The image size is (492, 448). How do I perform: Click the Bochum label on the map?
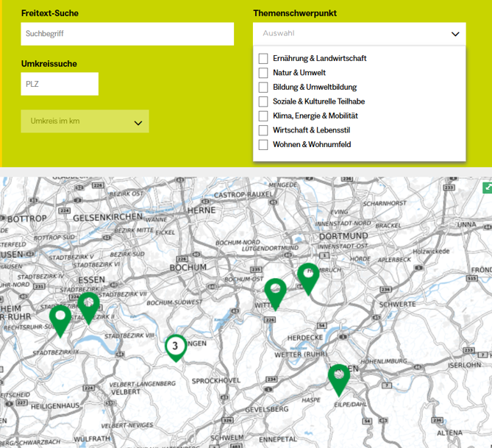[x=188, y=268]
